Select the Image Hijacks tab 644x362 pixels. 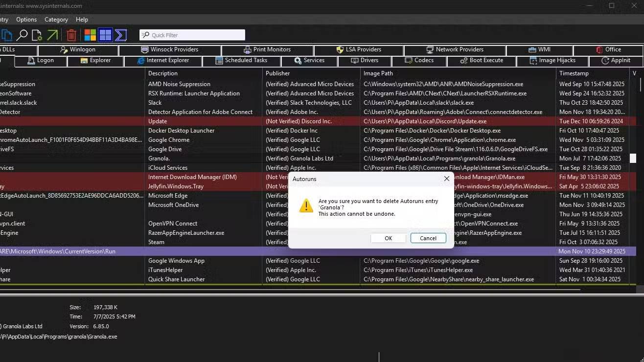point(552,60)
